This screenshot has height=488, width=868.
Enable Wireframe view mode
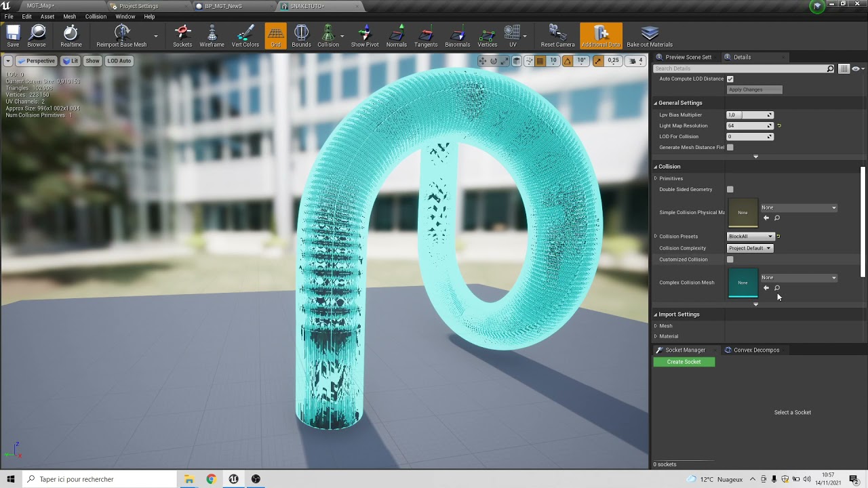(x=212, y=35)
